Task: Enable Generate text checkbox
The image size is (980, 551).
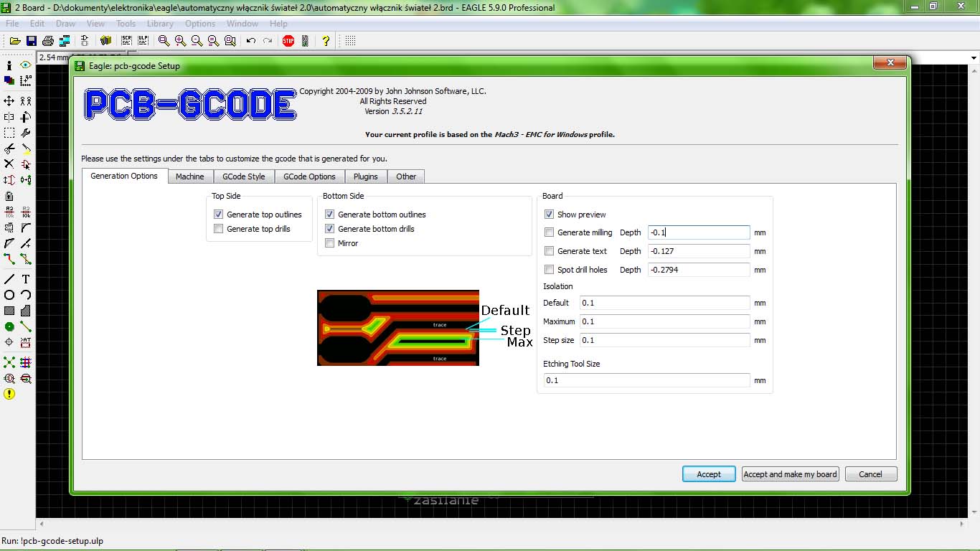Action: coord(549,251)
